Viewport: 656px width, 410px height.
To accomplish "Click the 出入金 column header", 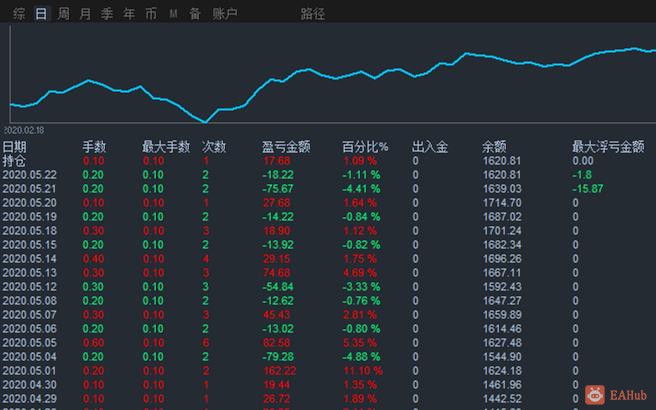I will (x=430, y=147).
